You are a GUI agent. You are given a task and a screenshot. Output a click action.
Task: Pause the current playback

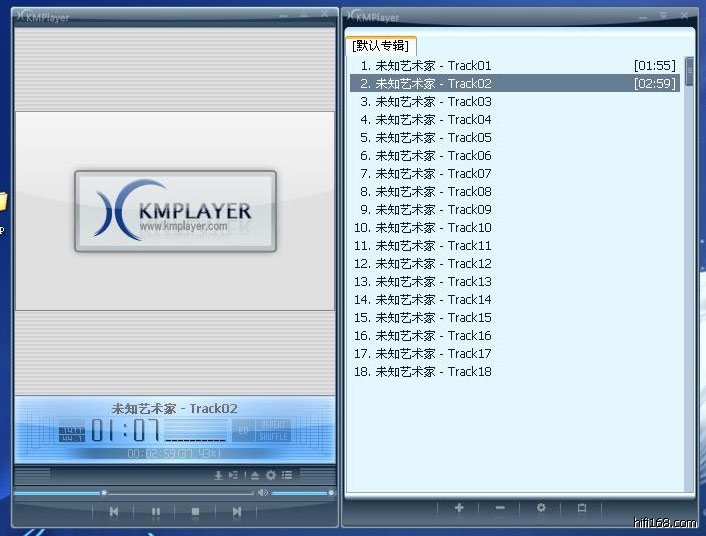tap(156, 511)
